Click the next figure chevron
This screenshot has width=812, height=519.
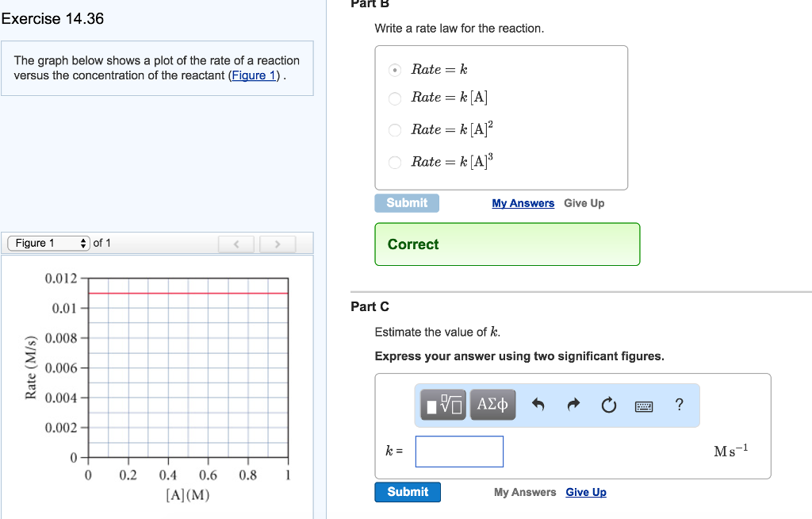[278, 244]
